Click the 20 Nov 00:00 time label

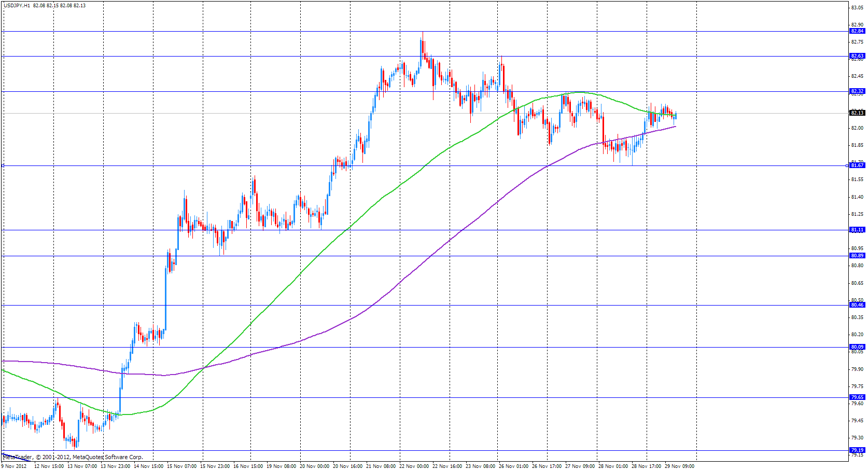(x=315, y=466)
